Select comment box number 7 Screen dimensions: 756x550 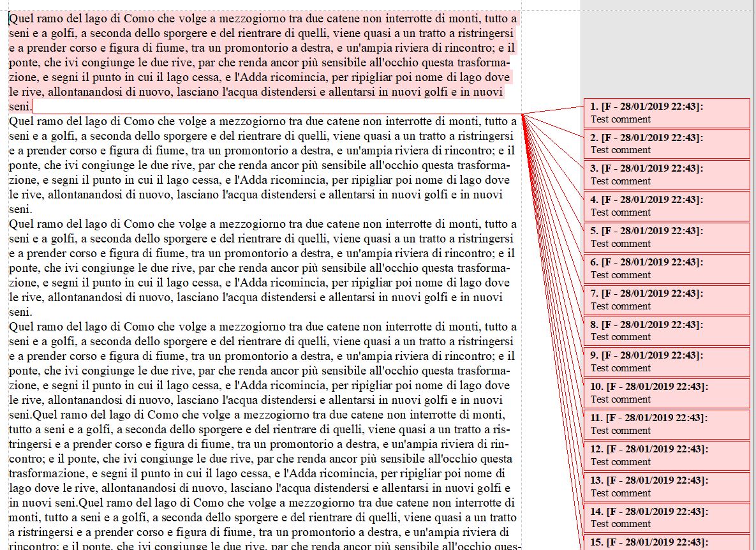pyautogui.click(x=667, y=300)
